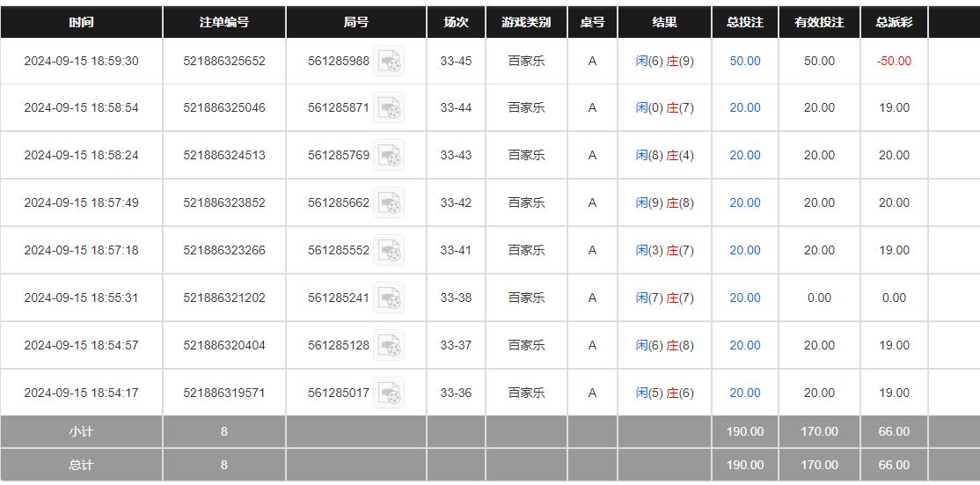Select 20.00 total bet link for session 33-38
The image size is (980, 485).
(745, 298)
